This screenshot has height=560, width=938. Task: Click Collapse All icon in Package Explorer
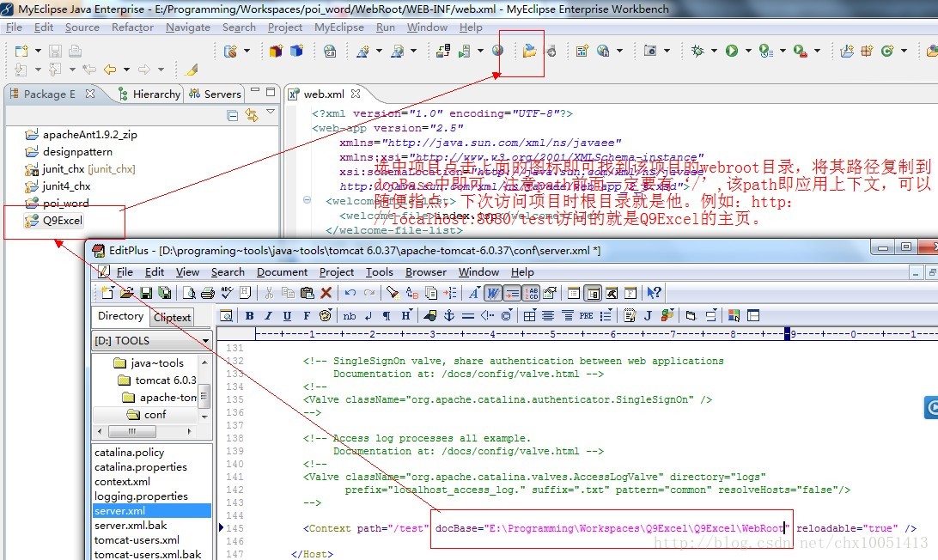click(233, 115)
